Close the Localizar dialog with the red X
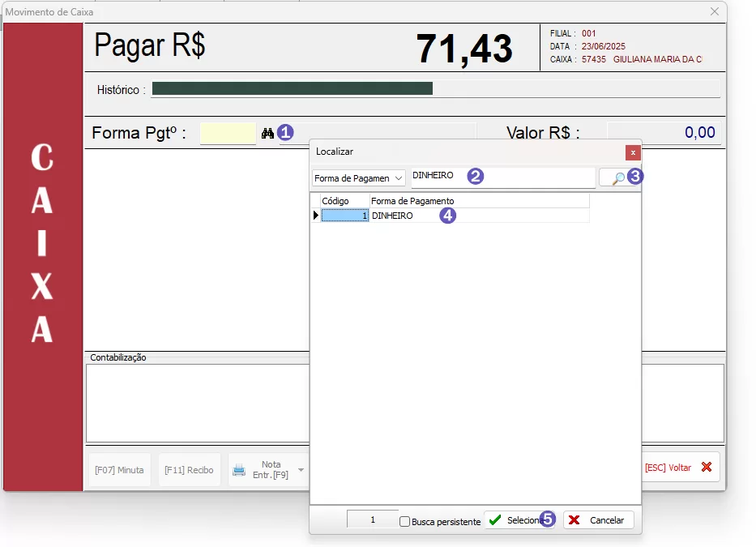The image size is (756, 547). click(x=633, y=152)
